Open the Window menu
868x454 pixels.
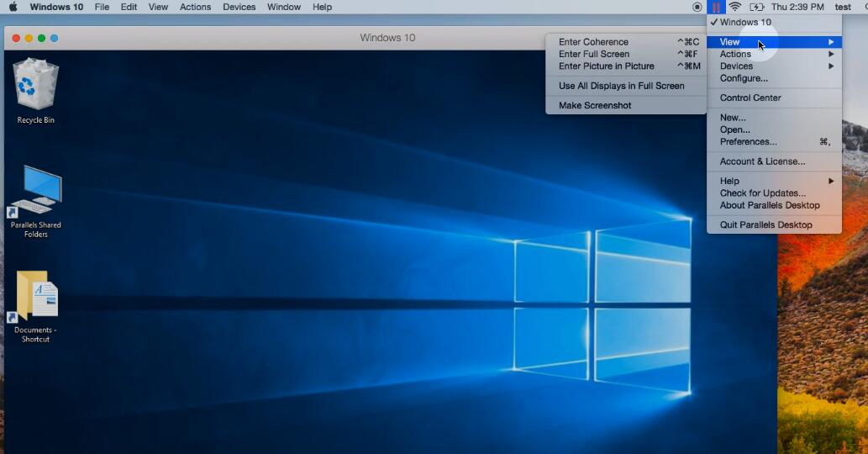[284, 7]
